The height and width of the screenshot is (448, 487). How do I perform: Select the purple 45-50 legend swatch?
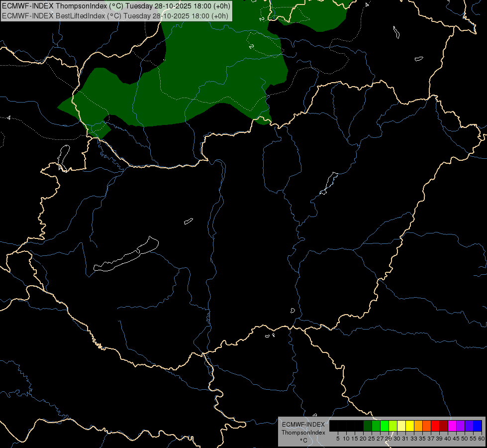point(461,426)
